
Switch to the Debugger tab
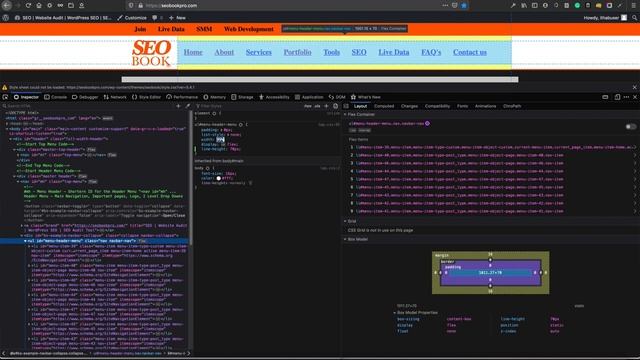[85, 97]
